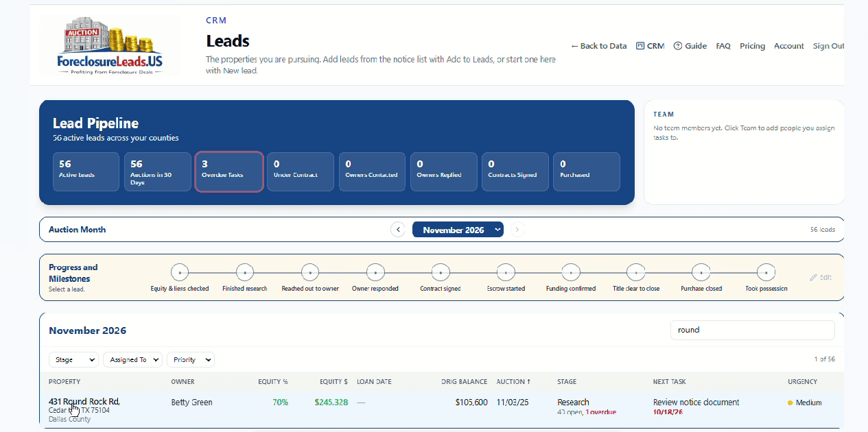Sort by the EQUITY $ column header

[333, 382]
